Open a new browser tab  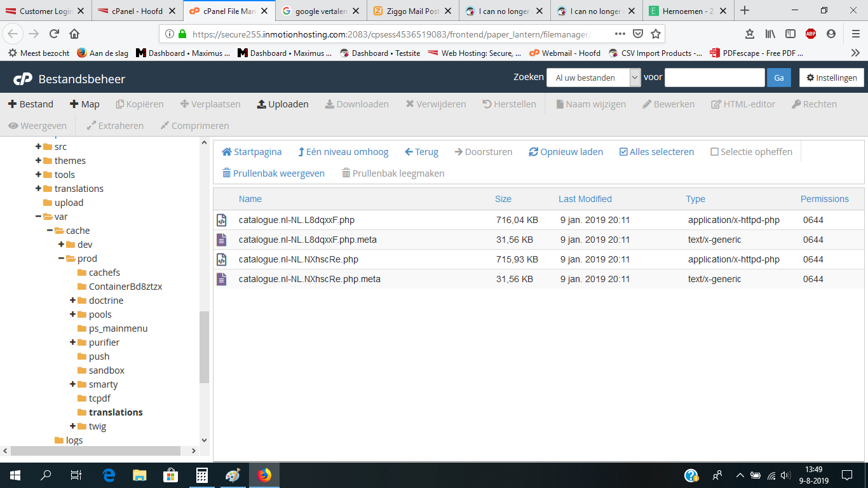pyautogui.click(x=745, y=11)
